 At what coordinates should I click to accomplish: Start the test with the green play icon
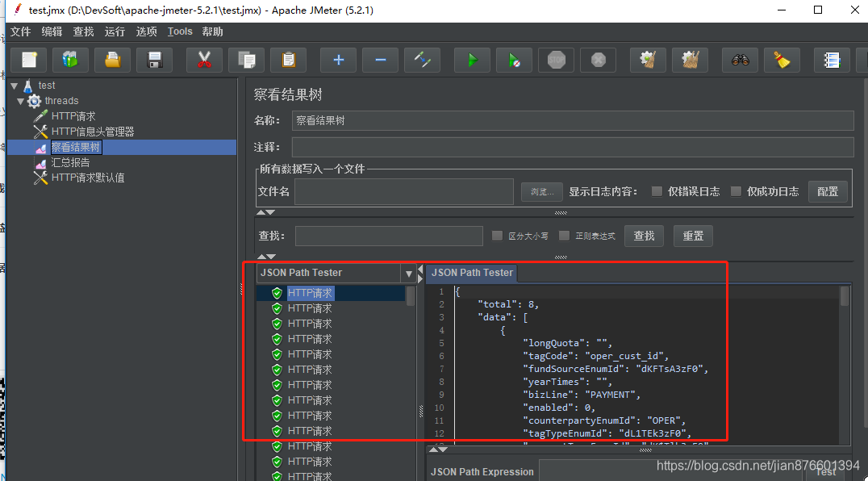tap(472, 60)
